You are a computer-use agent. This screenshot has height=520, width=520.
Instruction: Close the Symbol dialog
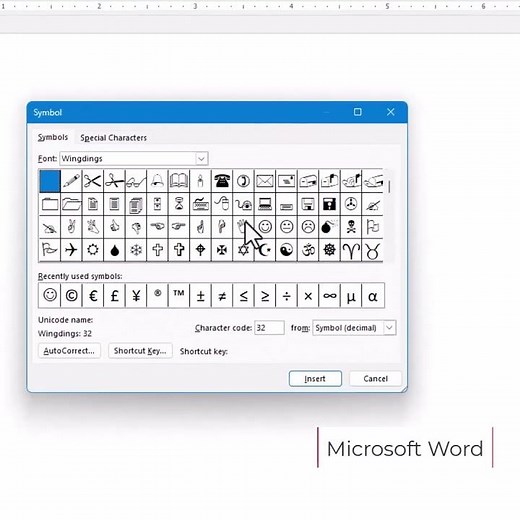pyautogui.click(x=390, y=112)
